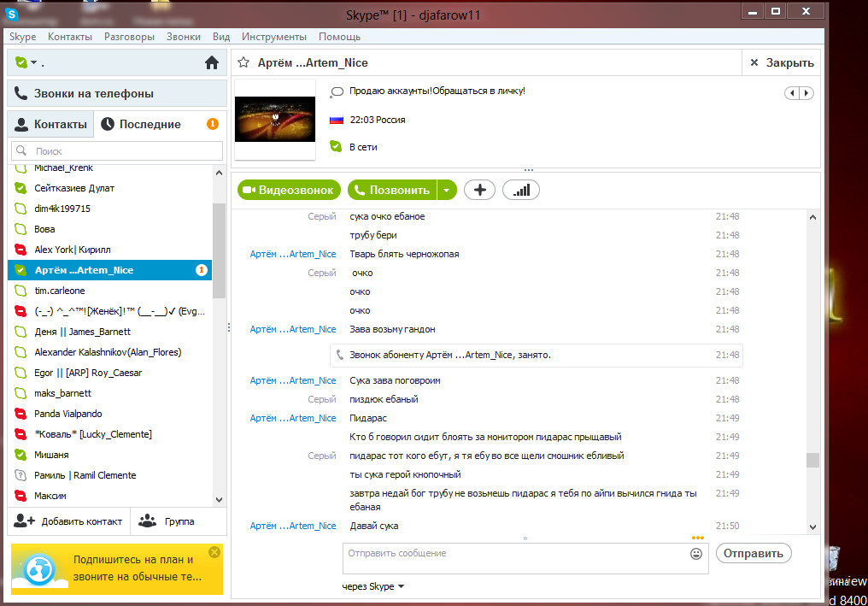This screenshot has width=868, height=606.
Task: Switch to the Контакты tab
Action: coord(50,124)
